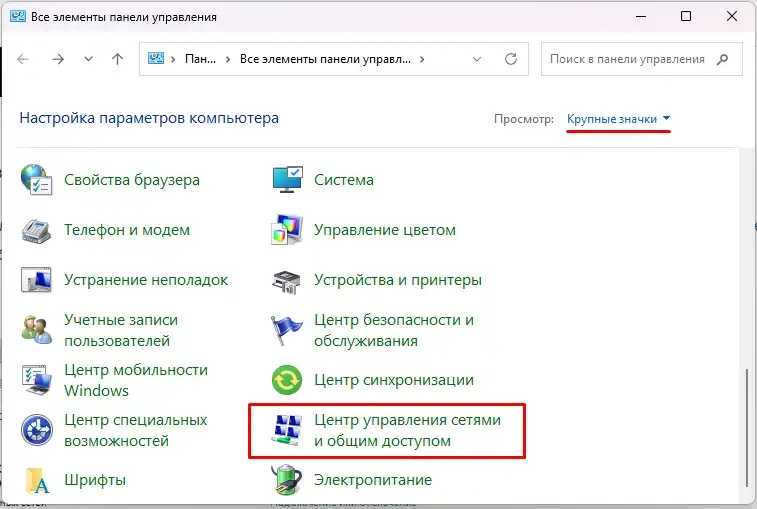Open Управление цветом link
This screenshot has height=509, width=757.
[385, 230]
